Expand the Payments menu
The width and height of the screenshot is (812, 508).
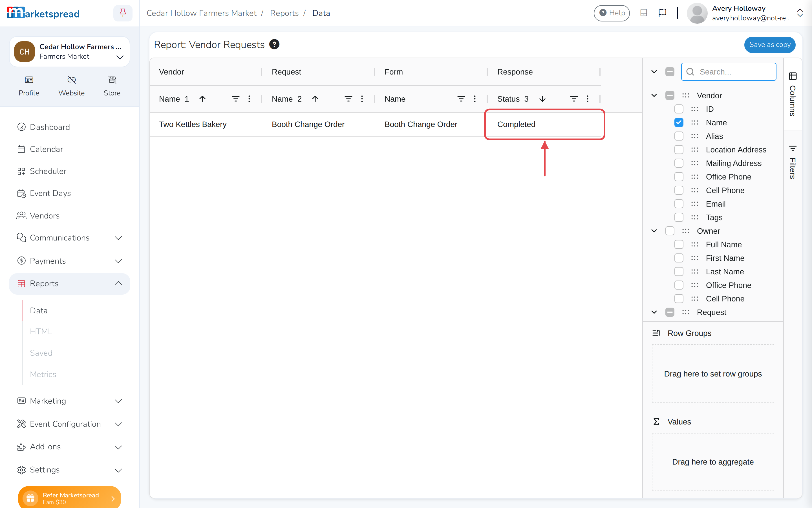coord(69,261)
